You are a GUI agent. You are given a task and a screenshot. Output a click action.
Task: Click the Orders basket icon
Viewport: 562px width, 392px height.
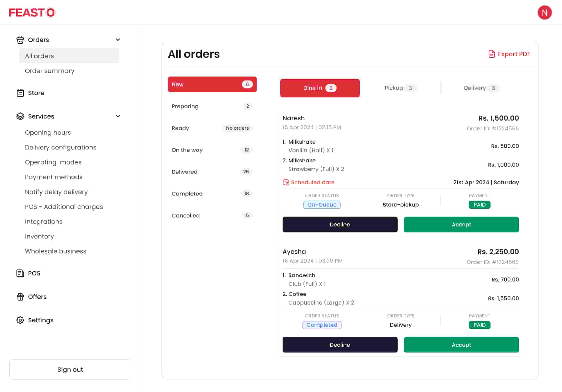(20, 40)
